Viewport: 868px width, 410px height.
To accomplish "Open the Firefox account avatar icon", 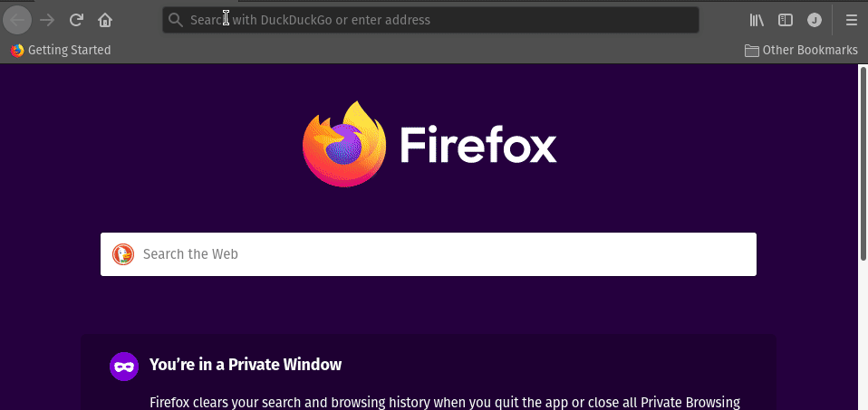I will pos(815,20).
